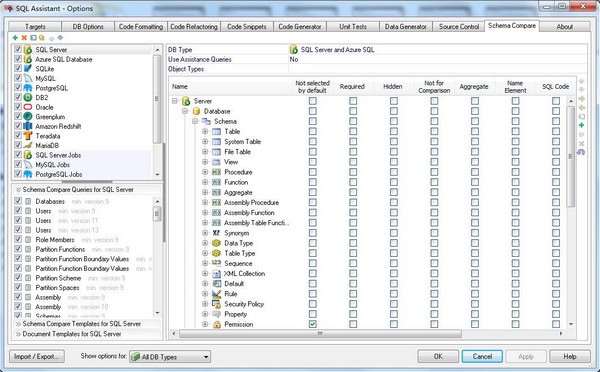The width and height of the screenshot is (600, 372).
Task: Switch to the Code Snippets tab
Action: 247,26
